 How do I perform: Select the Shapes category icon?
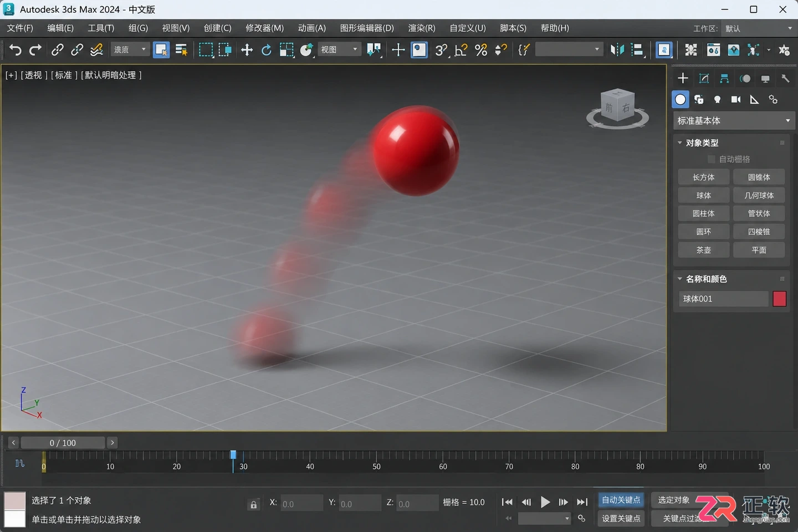pyautogui.click(x=699, y=99)
